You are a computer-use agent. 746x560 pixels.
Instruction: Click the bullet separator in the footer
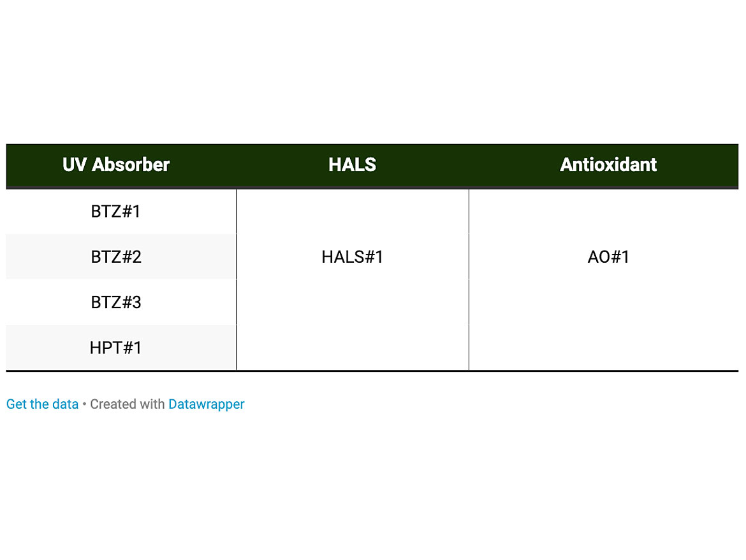84,404
